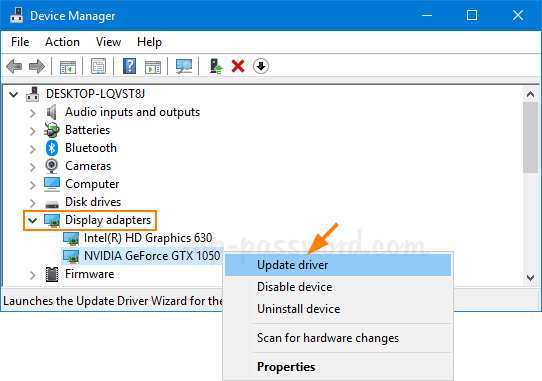Expand the Bluetooth category
Image resolution: width=542 pixels, height=381 pixels.
pos(32,149)
